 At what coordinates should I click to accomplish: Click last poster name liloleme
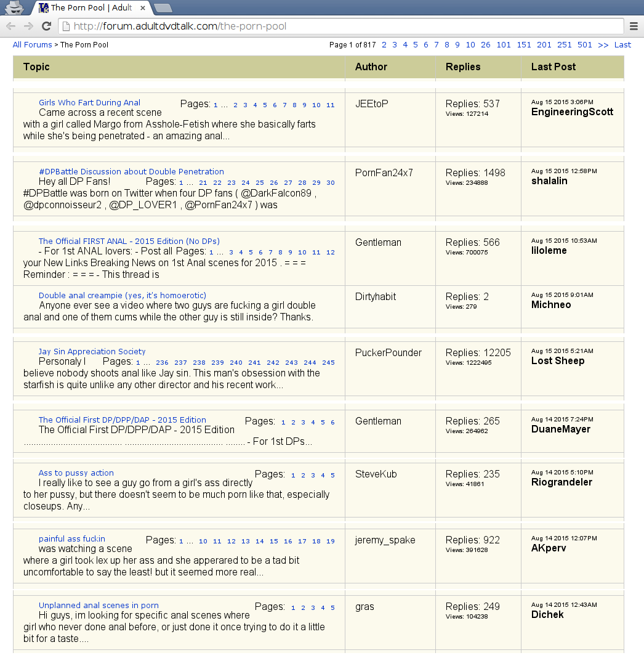click(549, 251)
